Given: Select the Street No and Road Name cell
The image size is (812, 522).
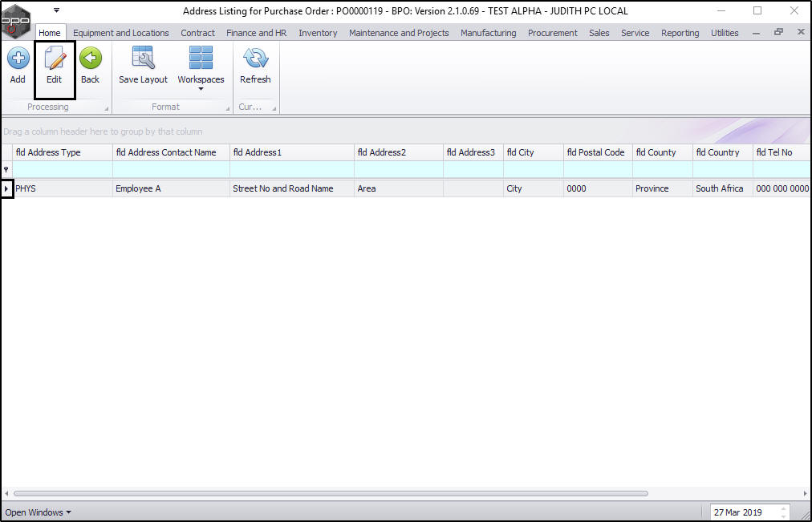Looking at the screenshot, I should point(292,188).
